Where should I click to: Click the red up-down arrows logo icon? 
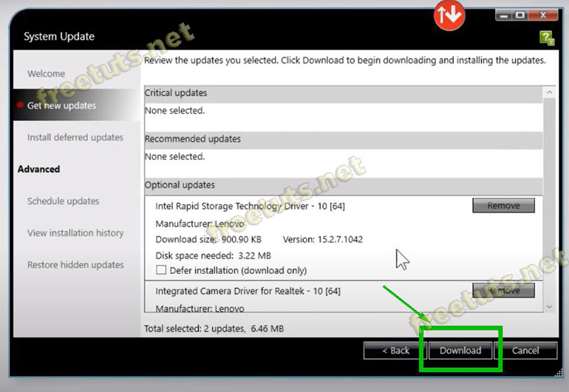pyautogui.click(x=450, y=15)
